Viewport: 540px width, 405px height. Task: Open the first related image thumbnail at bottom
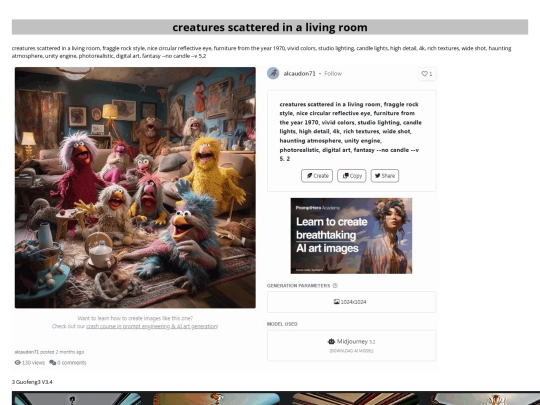[76, 398]
